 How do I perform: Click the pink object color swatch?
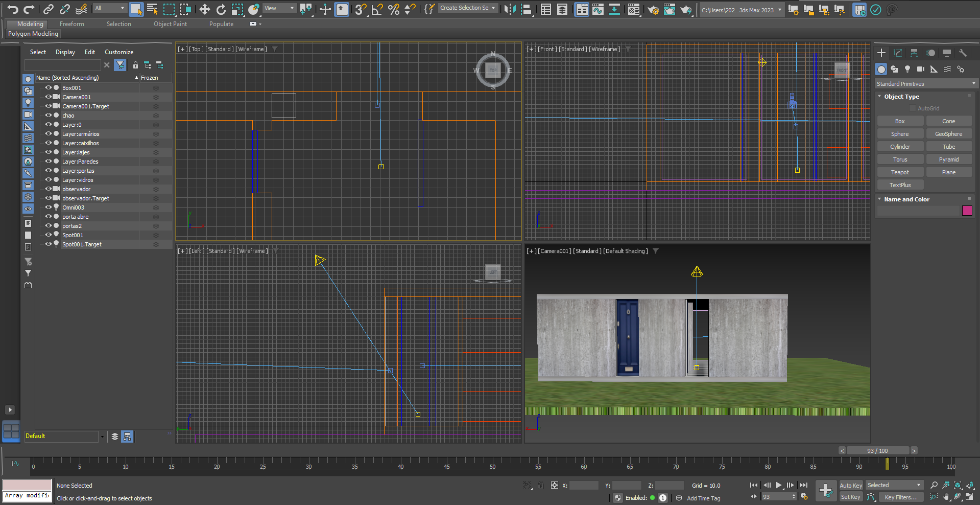967,211
